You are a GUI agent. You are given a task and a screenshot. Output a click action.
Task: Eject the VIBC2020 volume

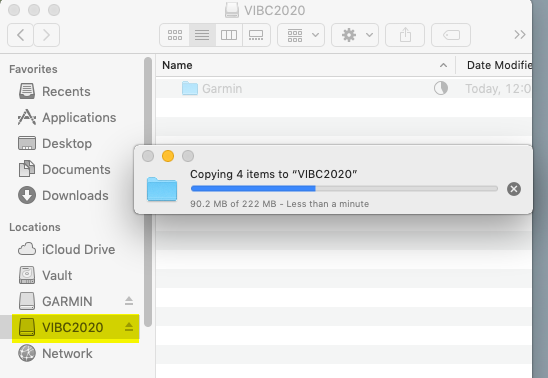coord(129,327)
